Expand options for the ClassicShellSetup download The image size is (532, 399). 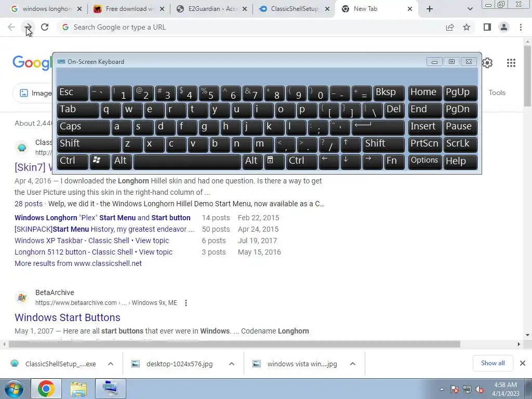coord(111,364)
